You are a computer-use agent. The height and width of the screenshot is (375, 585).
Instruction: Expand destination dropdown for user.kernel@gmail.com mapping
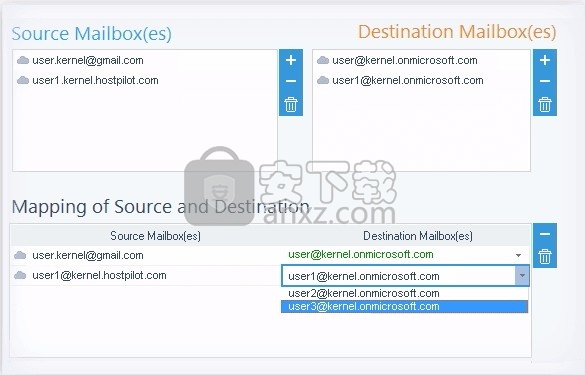518,255
